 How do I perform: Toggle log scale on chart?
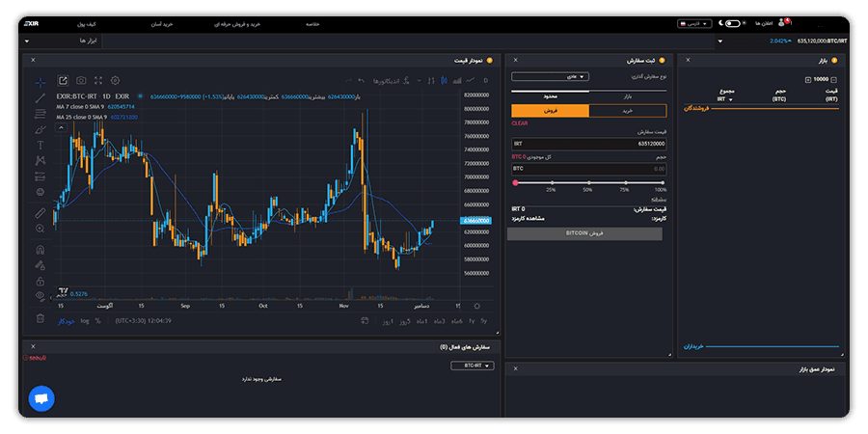pos(85,320)
